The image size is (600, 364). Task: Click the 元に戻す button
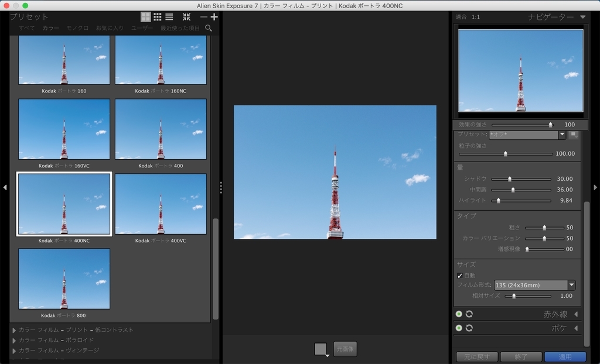coord(477,357)
